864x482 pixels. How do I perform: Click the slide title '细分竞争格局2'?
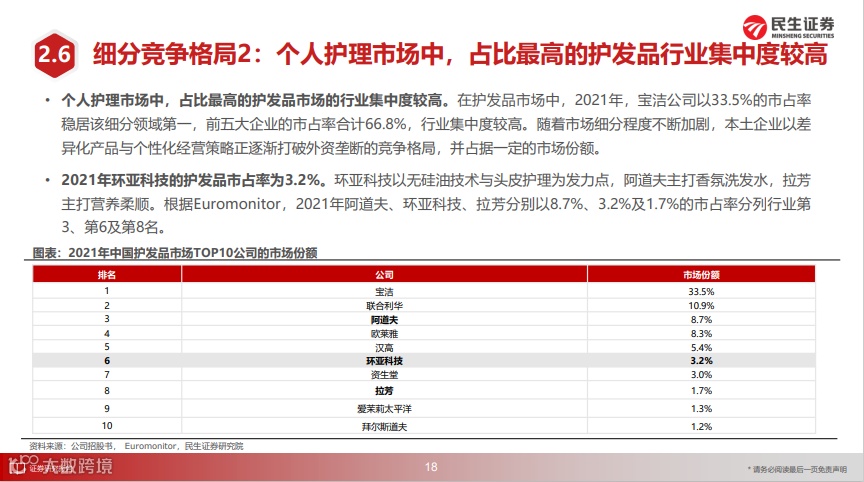[x=172, y=55]
